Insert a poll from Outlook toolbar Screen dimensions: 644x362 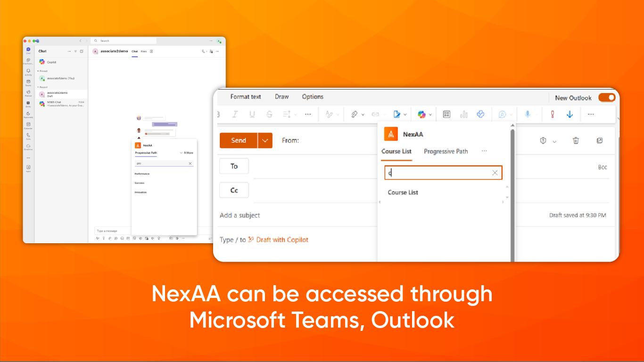click(464, 114)
